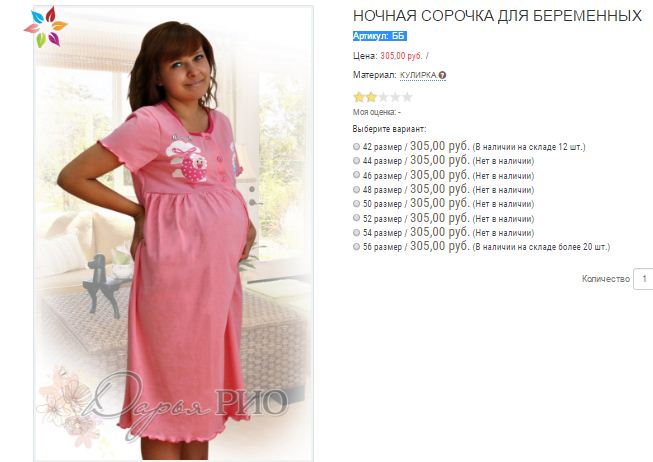Click the Количество quantity input field
Screen dimensions: 653x462
point(643,279)
